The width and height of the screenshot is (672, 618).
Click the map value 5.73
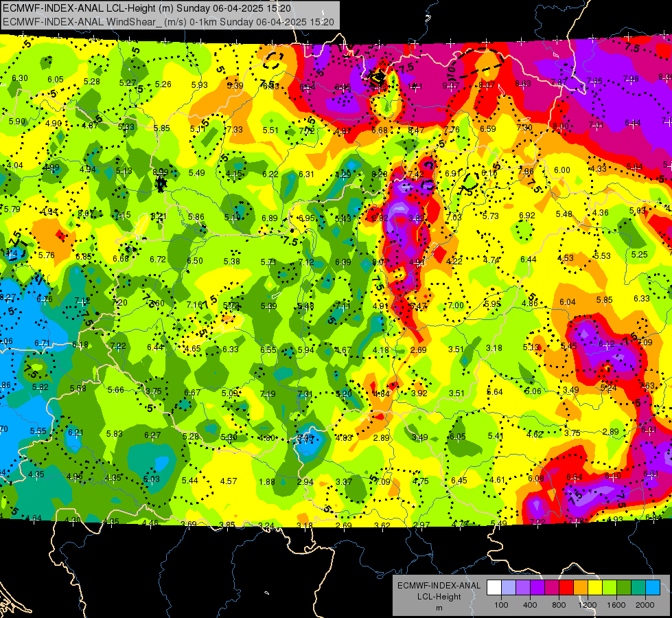(491, 216)
